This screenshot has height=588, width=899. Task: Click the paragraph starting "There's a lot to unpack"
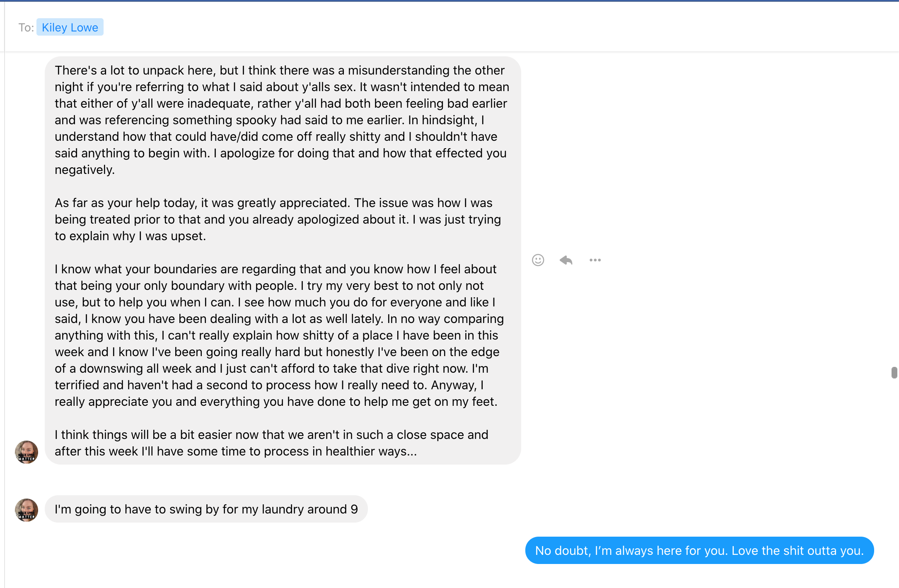click(282, 120)
